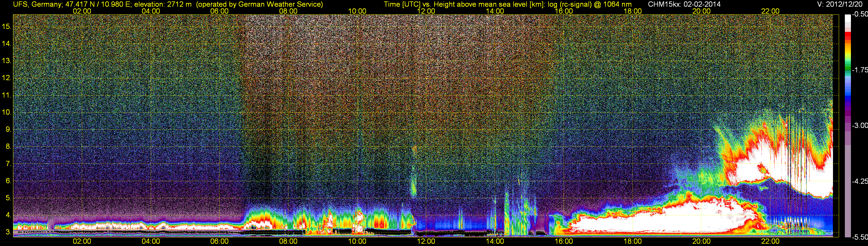Click the '04:00' label on the top time axis

coord(151,11)
